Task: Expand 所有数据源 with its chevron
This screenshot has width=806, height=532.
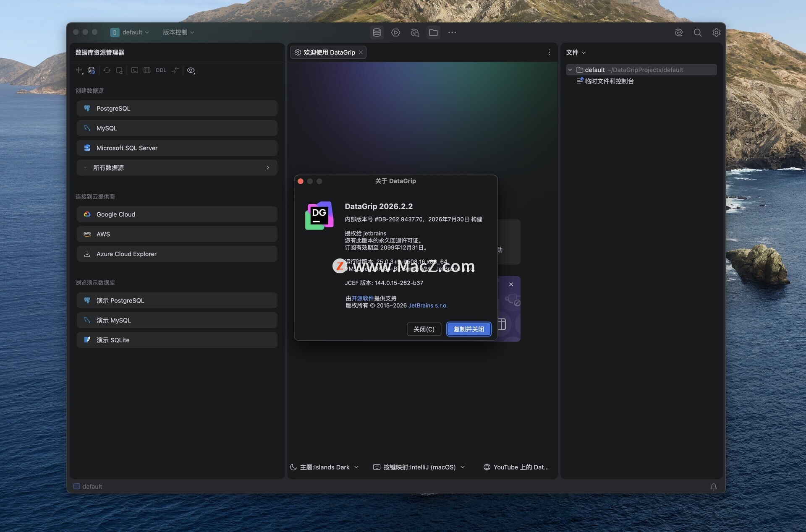Action: click(x=268, y=168)
